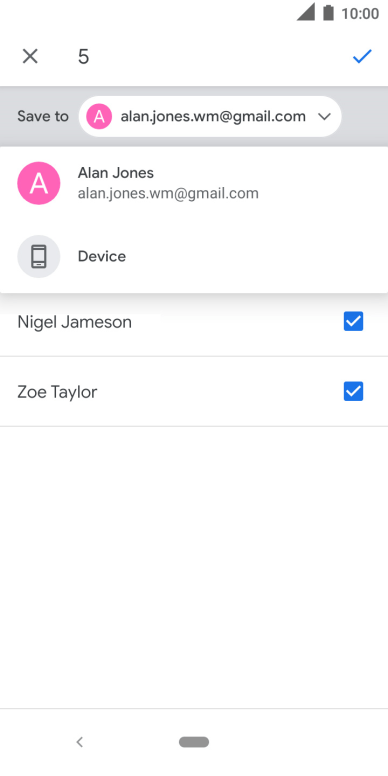The height and width of the screenshot is (776, 388).
Task: Choose Alan Jones account from list
Action: (x=194, y=183)
